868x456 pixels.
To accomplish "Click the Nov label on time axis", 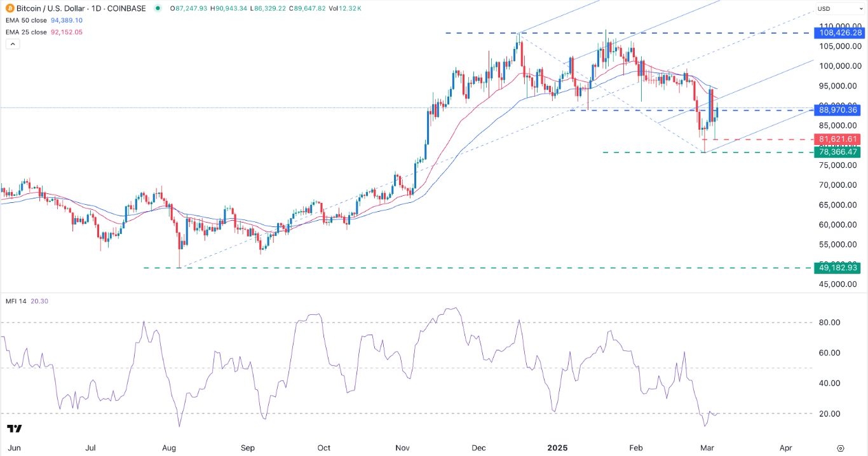I will (x=402, y=448).
